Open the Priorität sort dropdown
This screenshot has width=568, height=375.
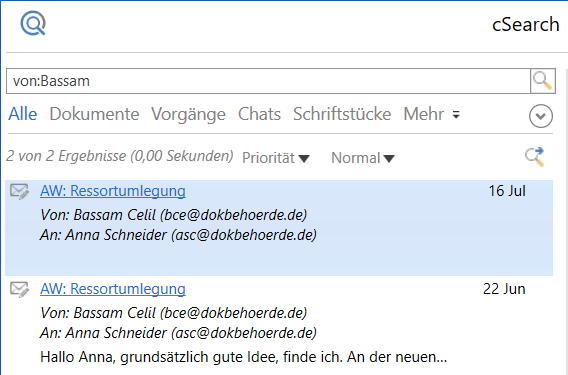[x=276, y=158]
